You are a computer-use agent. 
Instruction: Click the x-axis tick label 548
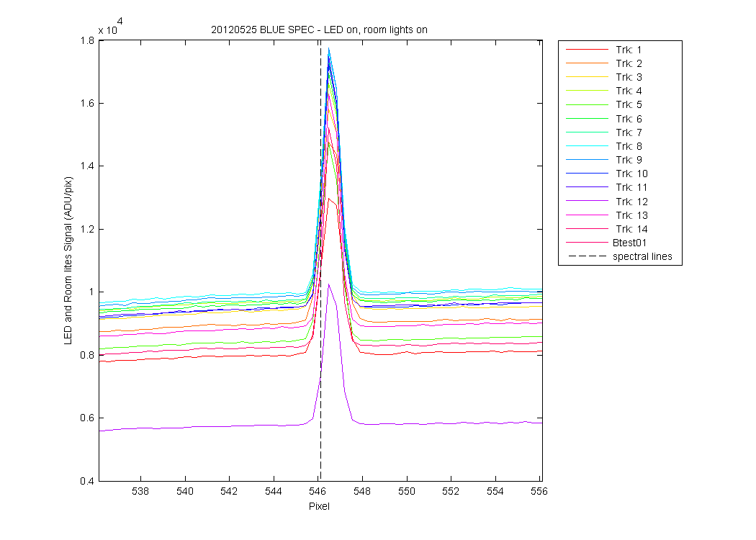[x=362, y=491]
